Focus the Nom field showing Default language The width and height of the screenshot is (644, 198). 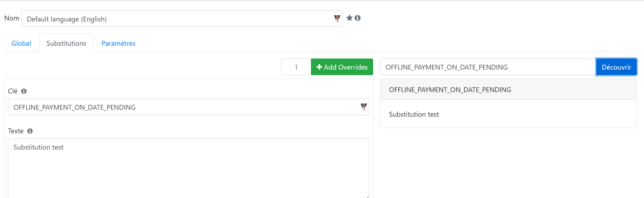point(182,19)
